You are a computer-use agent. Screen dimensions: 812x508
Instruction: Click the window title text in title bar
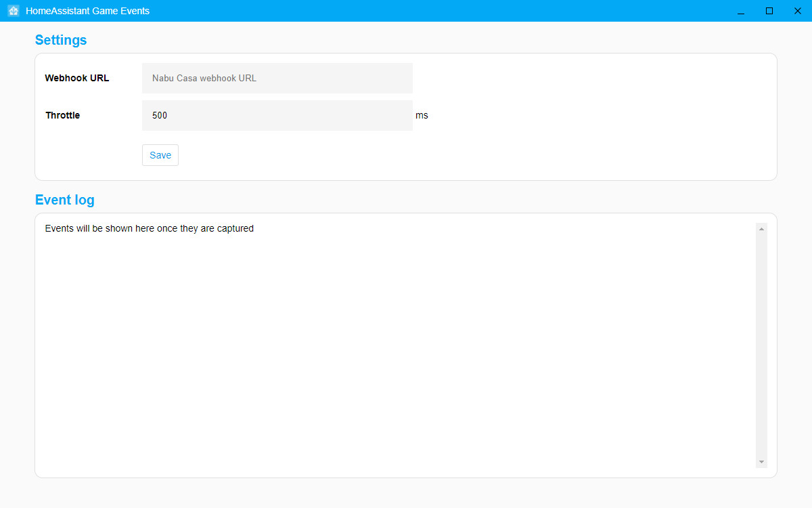pos(87,11)
